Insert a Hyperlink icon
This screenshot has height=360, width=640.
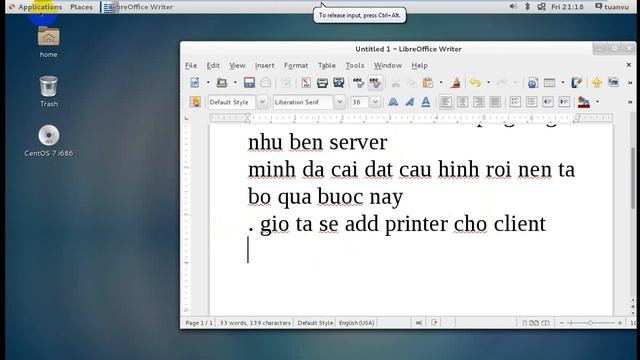[x=532, y=82]
